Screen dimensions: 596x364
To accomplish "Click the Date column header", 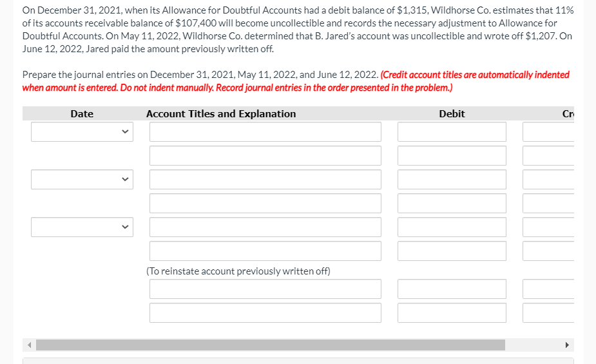I will (82, 113).
